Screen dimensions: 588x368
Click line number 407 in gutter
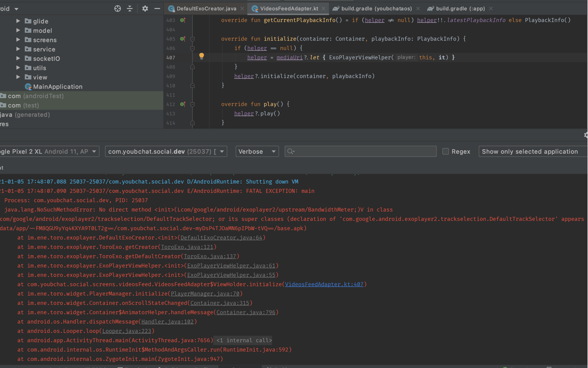pos(170,57)
